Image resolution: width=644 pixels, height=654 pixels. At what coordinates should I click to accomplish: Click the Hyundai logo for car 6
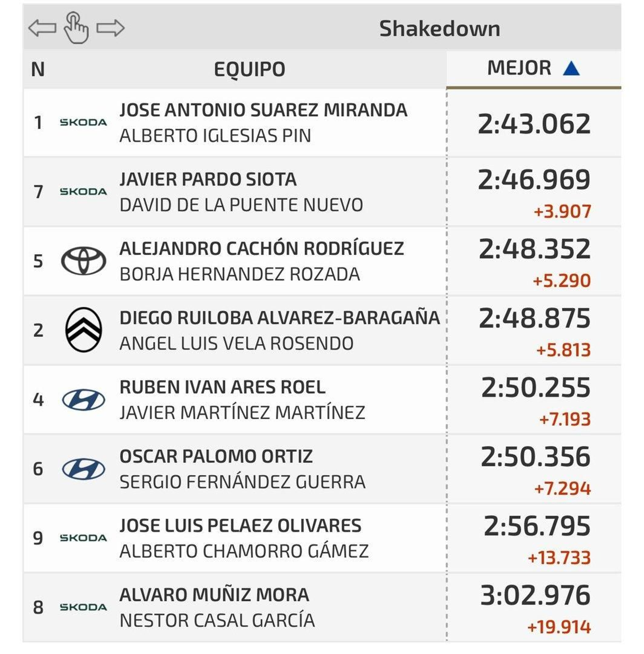tap(83, 469)
